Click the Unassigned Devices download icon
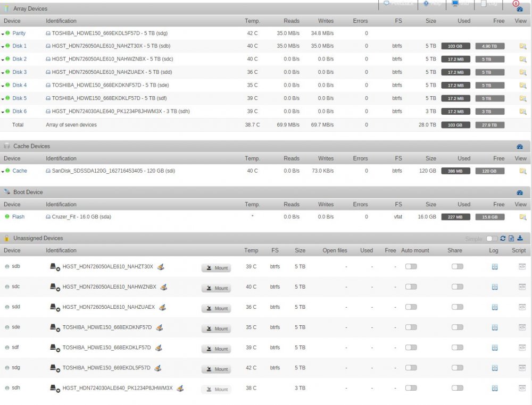532x405 pixels. tap(520, 238)
